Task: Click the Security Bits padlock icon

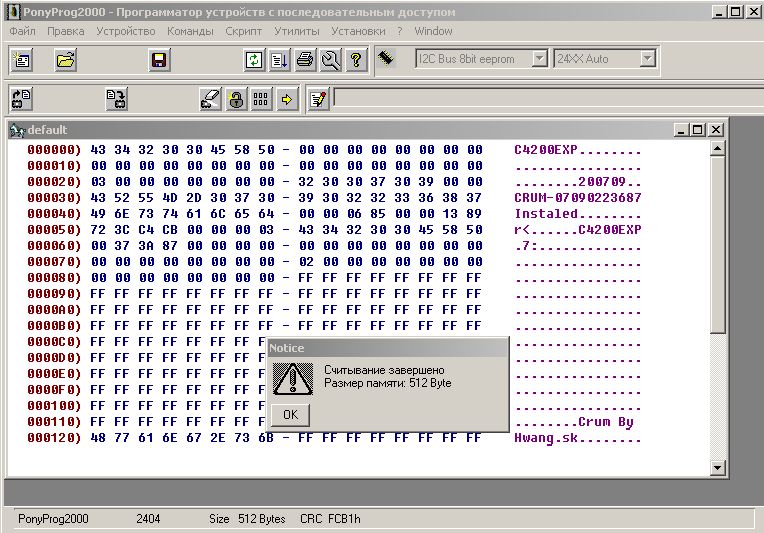Action: coord(236,99)
